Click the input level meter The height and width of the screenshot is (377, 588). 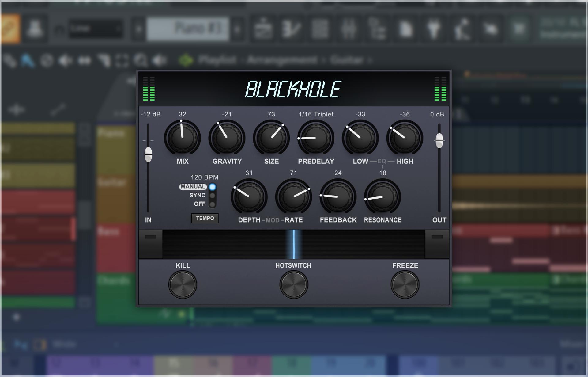pos(149,89)
